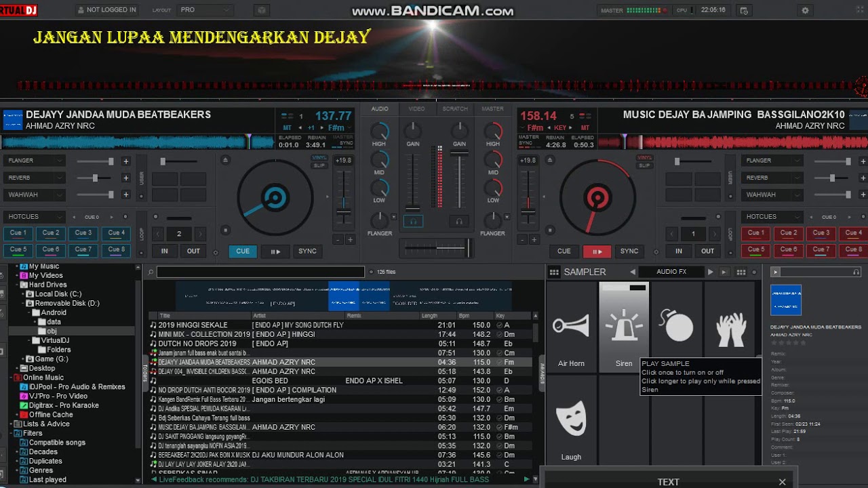
Task: Select track DUTCH NO DROPS 2019
Action: point(340,344)
